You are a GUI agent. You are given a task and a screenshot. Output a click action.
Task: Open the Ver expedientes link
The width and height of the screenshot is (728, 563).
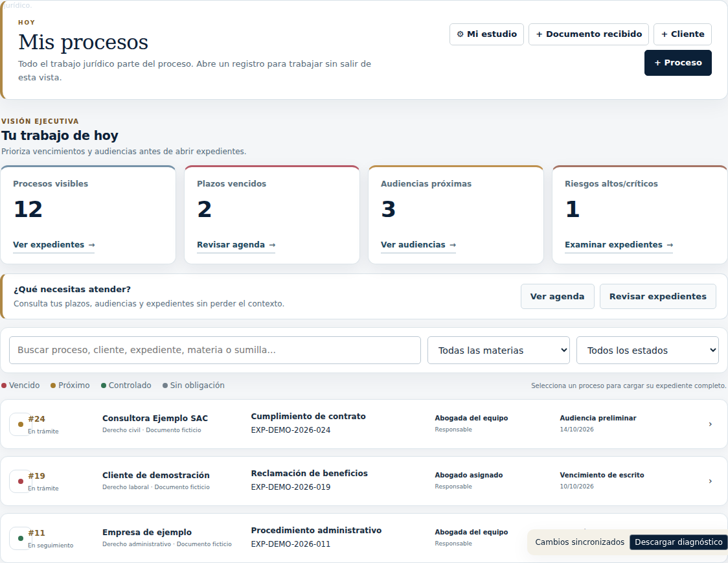[54, 245]
